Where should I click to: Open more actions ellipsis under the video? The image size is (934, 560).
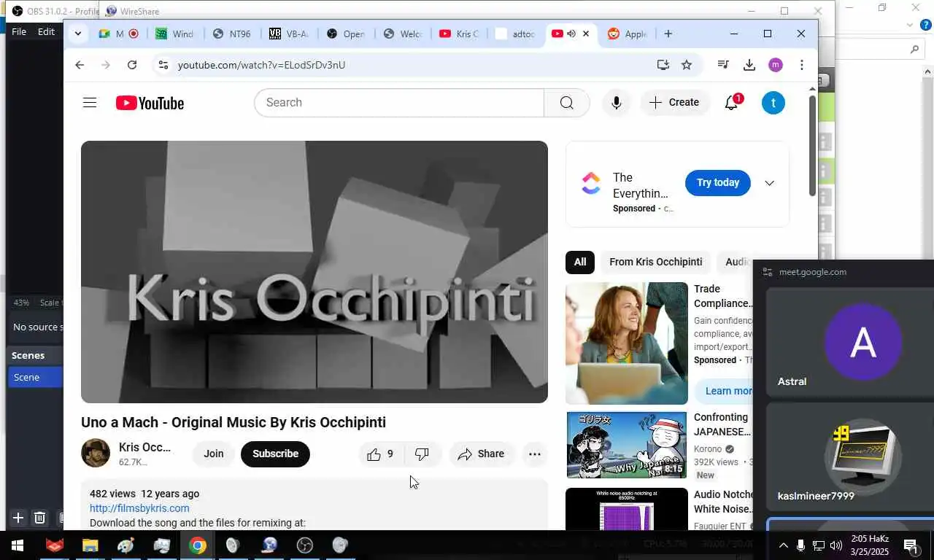coord(535,454)
